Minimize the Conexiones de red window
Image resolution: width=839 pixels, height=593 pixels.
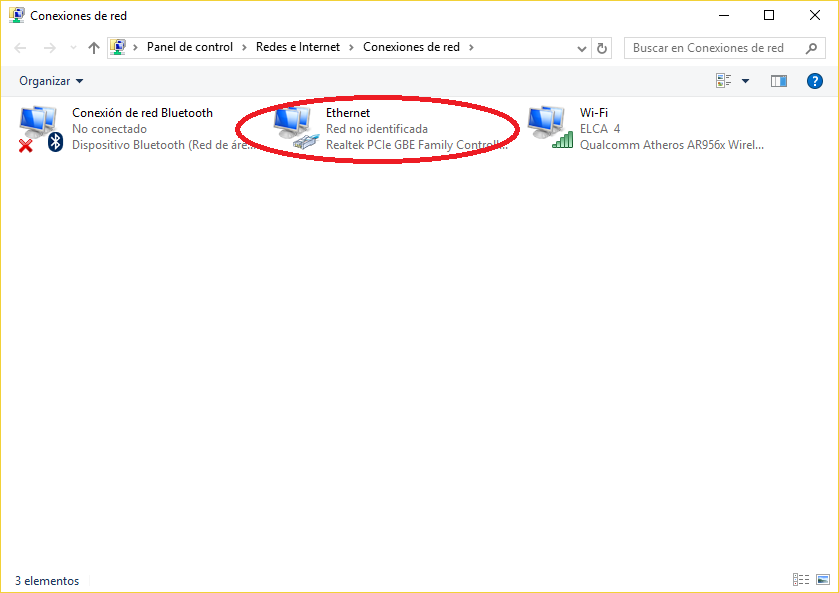pos(723,16)
